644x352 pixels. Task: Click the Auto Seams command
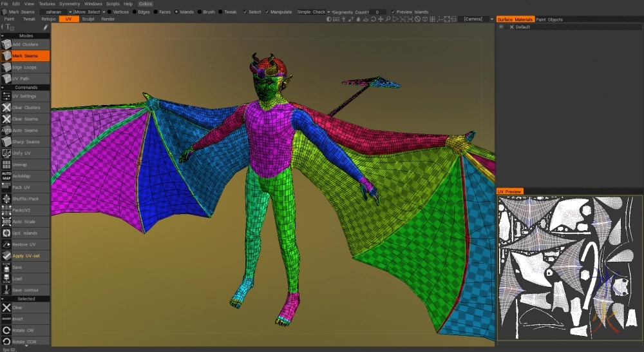(25, 130)
